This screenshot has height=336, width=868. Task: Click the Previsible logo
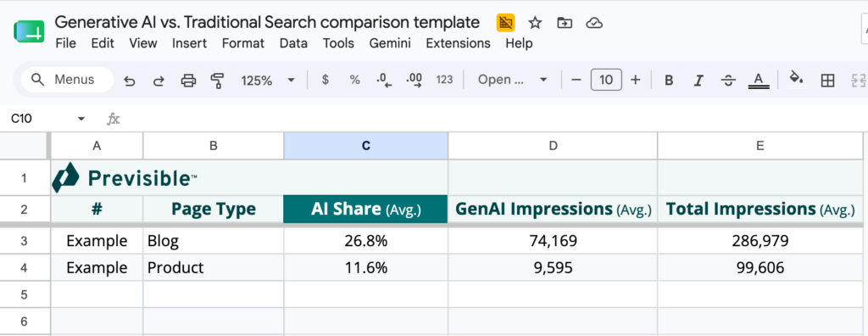pos(125,178)
